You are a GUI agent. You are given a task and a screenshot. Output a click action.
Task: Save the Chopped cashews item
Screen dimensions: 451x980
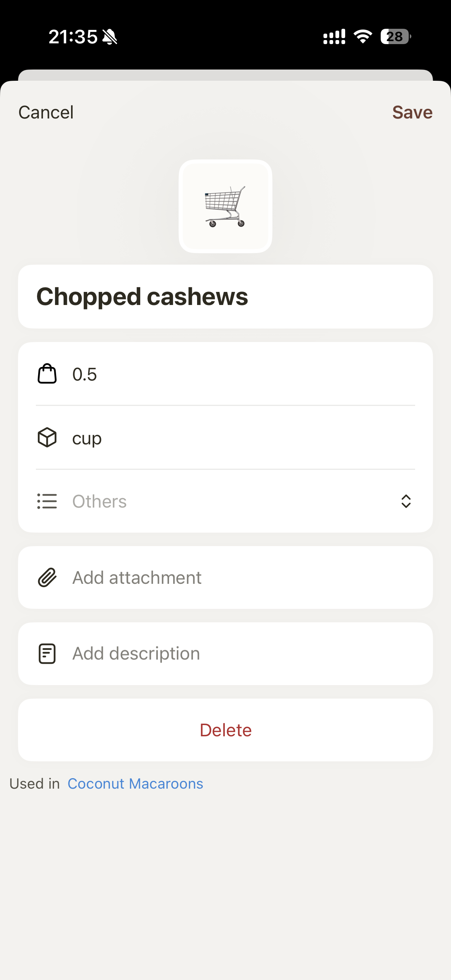(412, 112)
